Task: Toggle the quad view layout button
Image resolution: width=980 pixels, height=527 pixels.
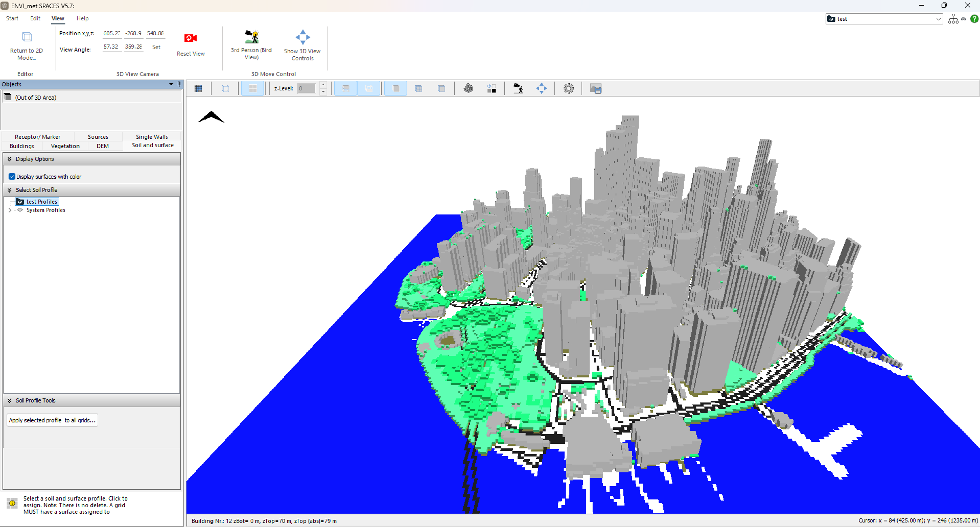Action: (253, 88)
